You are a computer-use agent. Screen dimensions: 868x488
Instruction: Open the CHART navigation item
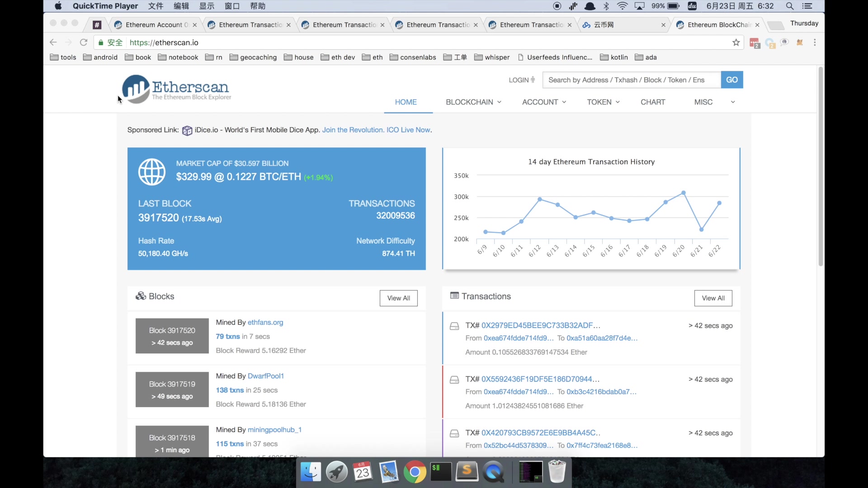click(653, 102)
